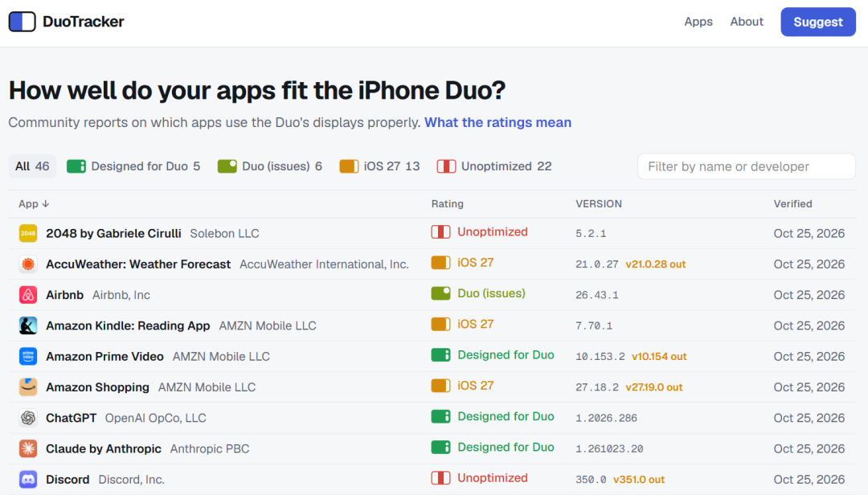Click Unoptimized rating label for Discord

pyautogui.click(x=493, y=478)
